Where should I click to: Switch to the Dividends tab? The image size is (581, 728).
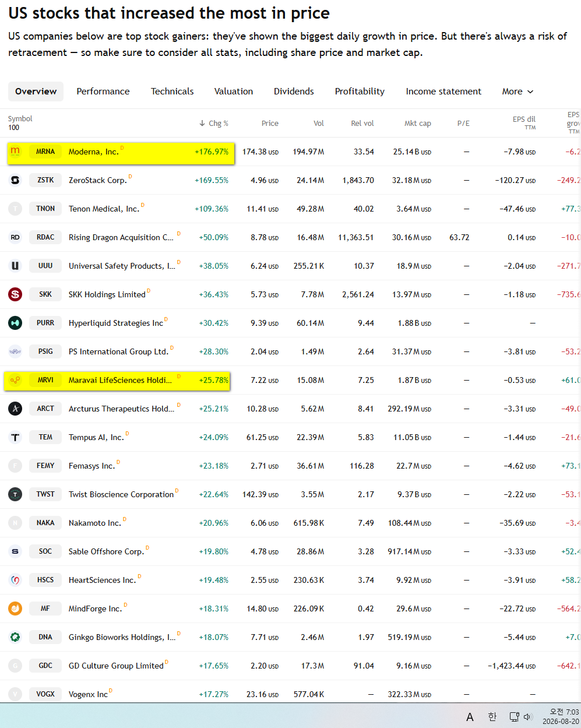pyautogui.click(x=294, y=92)
